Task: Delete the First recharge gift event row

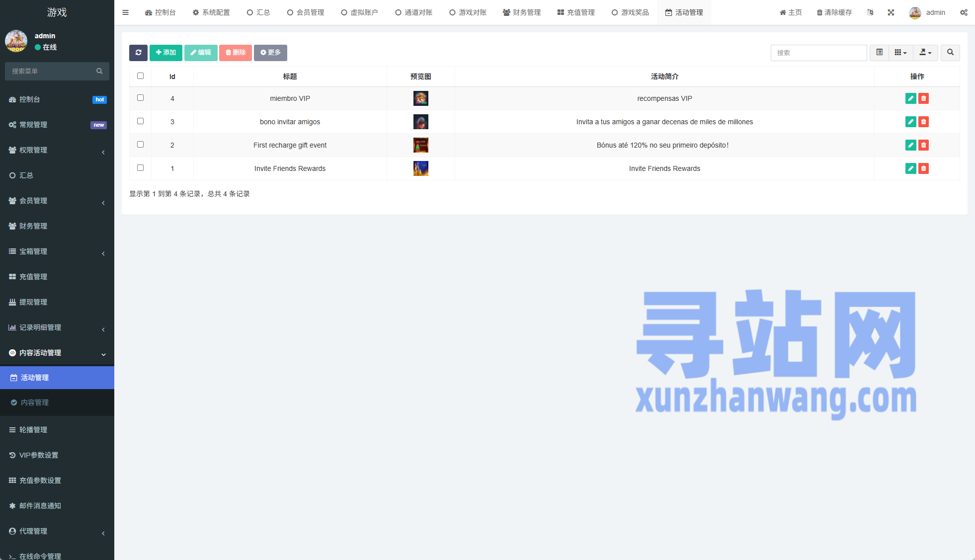Action: [923, 145]
